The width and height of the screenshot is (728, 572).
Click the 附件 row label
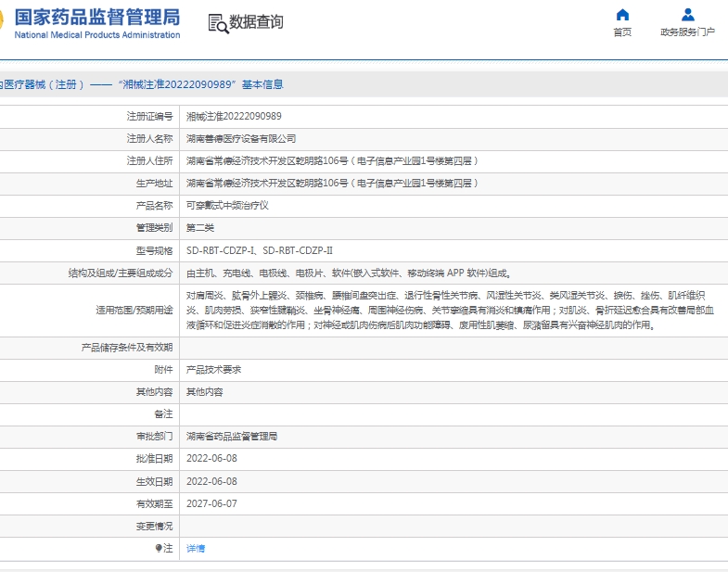(x=163, y=370)
